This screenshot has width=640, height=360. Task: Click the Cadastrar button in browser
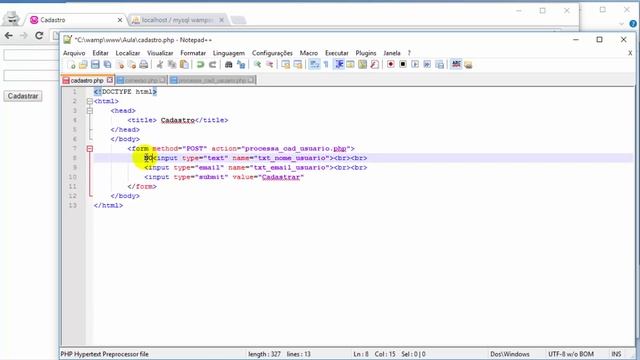pos(23,96)
